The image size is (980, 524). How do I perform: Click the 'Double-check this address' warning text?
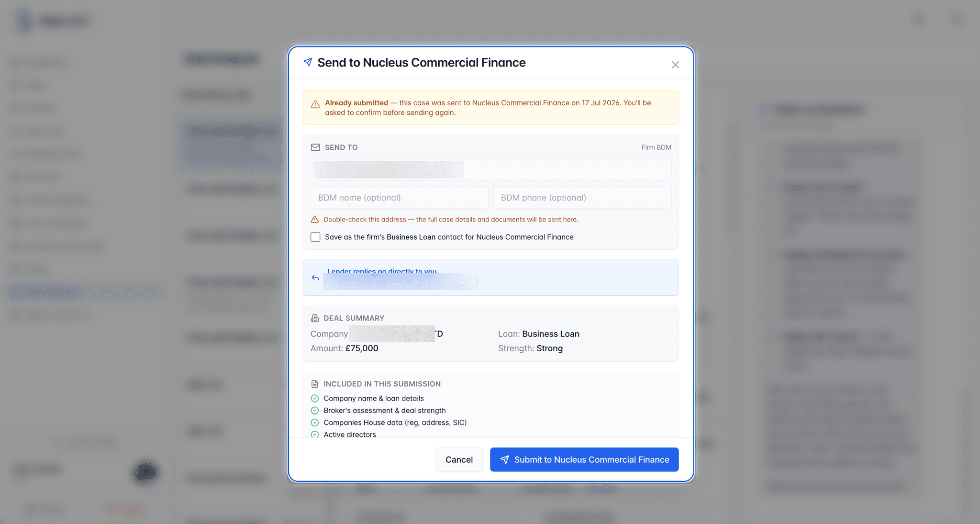tap(451, 219)
